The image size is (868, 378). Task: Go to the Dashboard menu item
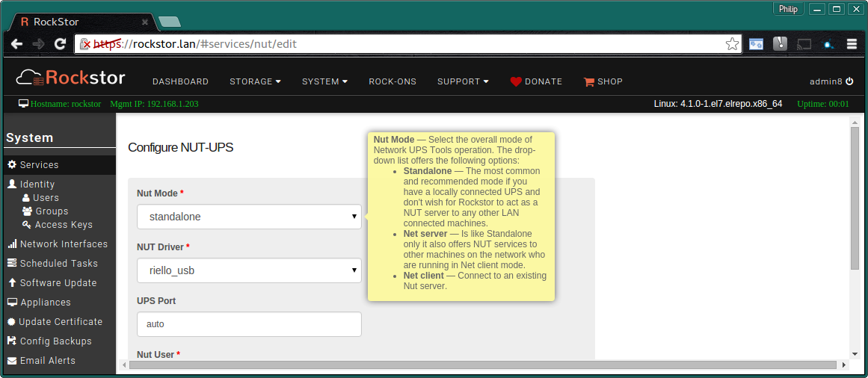click(x=180, y=81)
